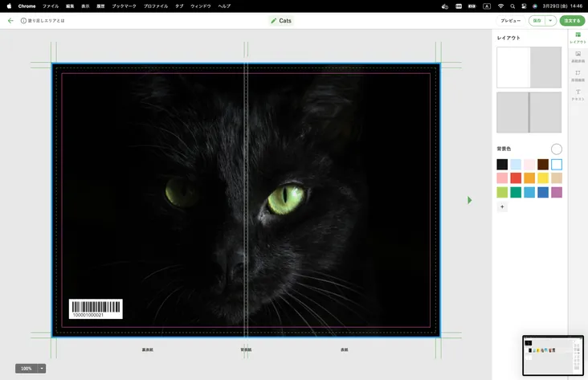588x380 pixels.
Task: Click the green back arrow icon
Action: tap(10, 21)
